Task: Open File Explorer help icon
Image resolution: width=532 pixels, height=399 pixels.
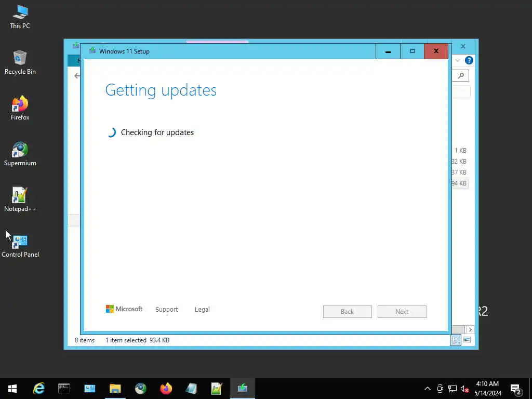Action: pyautogui.click(x=469, y=60)
